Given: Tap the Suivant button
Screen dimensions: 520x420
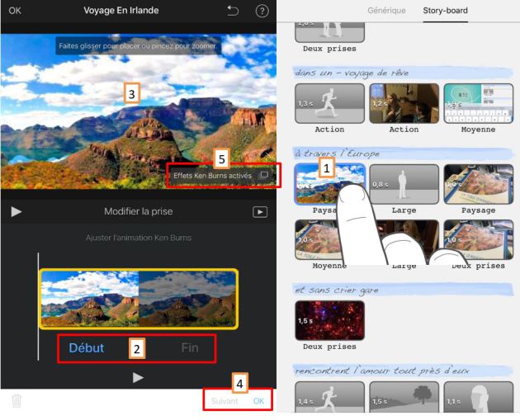Looking at the screenshot, I should [x=225, y=401].
